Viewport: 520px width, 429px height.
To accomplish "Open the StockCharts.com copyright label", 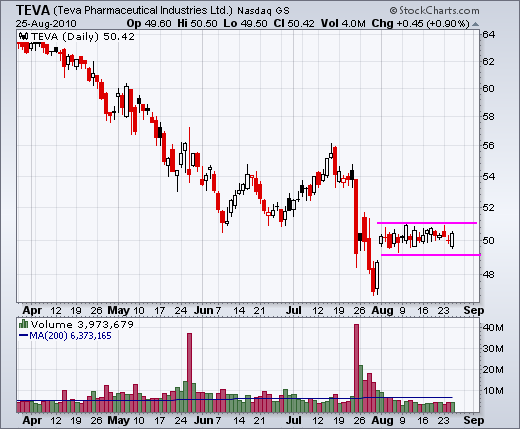I will 435,11.
